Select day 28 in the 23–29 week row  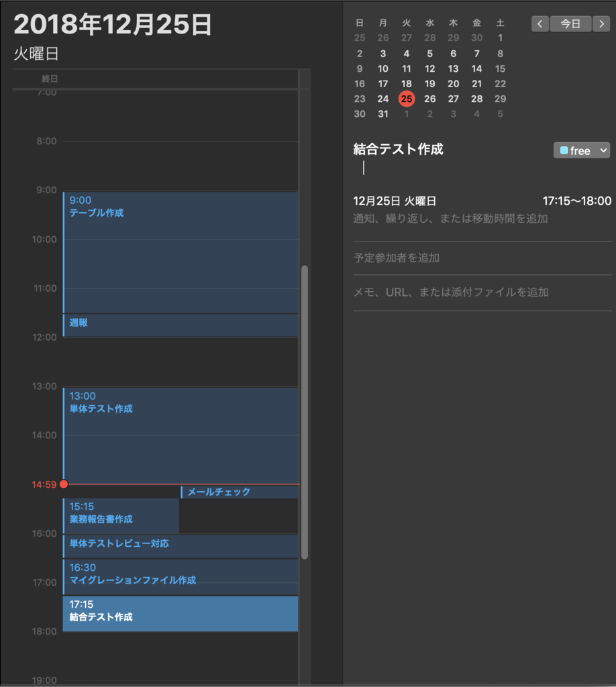(476, 99)
